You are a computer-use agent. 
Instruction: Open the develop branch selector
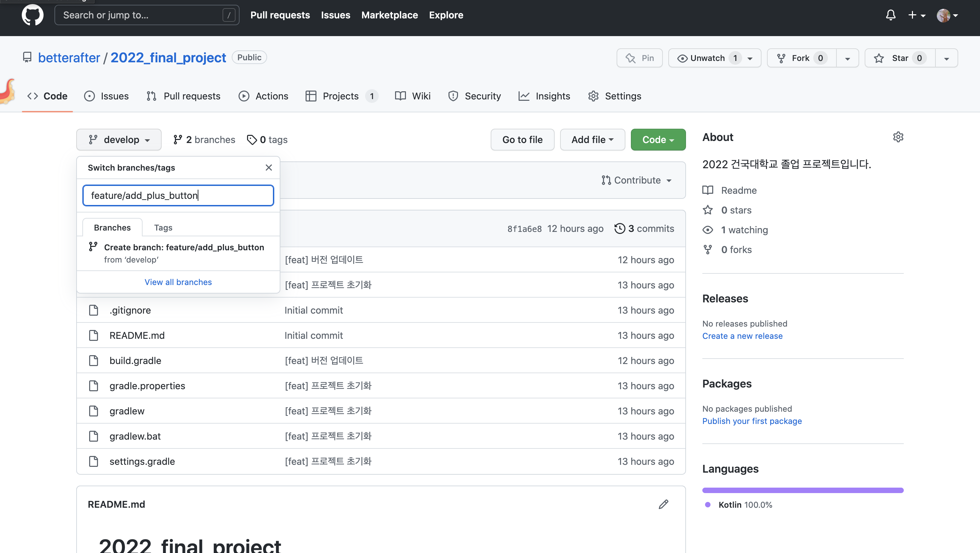[x=119, y=139]
